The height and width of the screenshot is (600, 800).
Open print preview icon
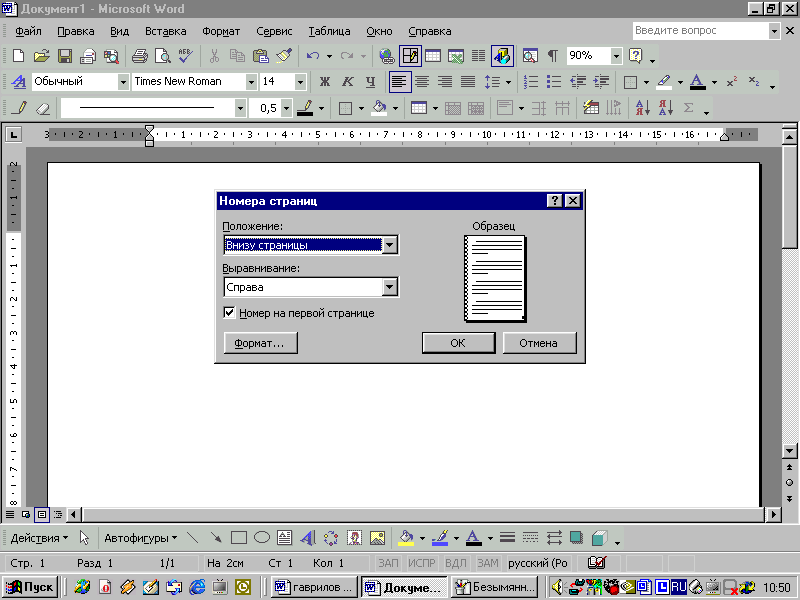tap(163, 56)
